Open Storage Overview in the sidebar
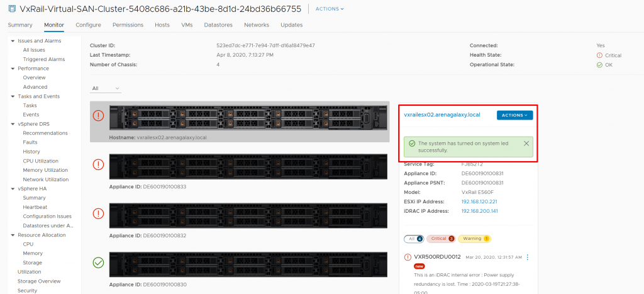 pos(39,281)
